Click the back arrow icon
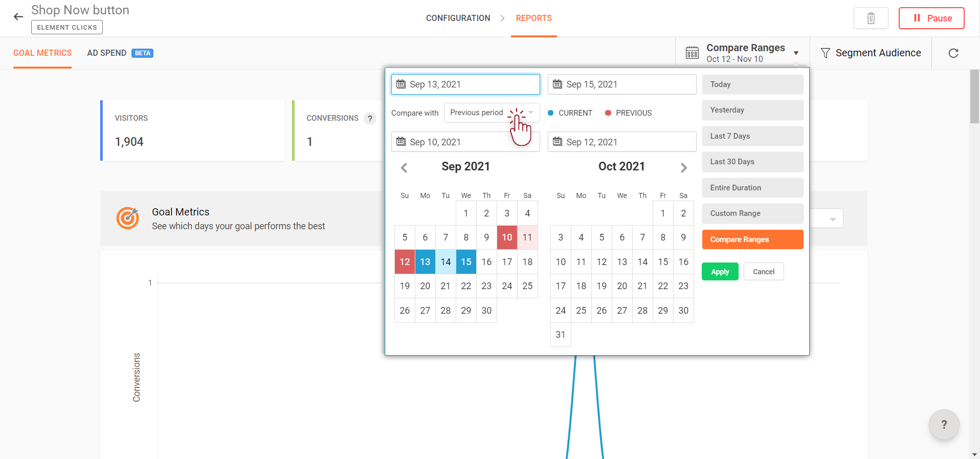This screenshot has height=459, width=980. [x=18, y=17]
